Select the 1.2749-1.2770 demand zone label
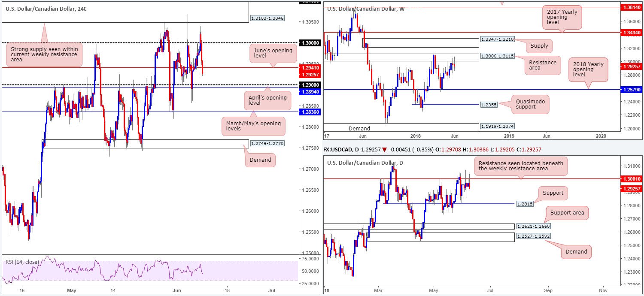This screenshot has width=644, height=296. [x=267, y=144]
